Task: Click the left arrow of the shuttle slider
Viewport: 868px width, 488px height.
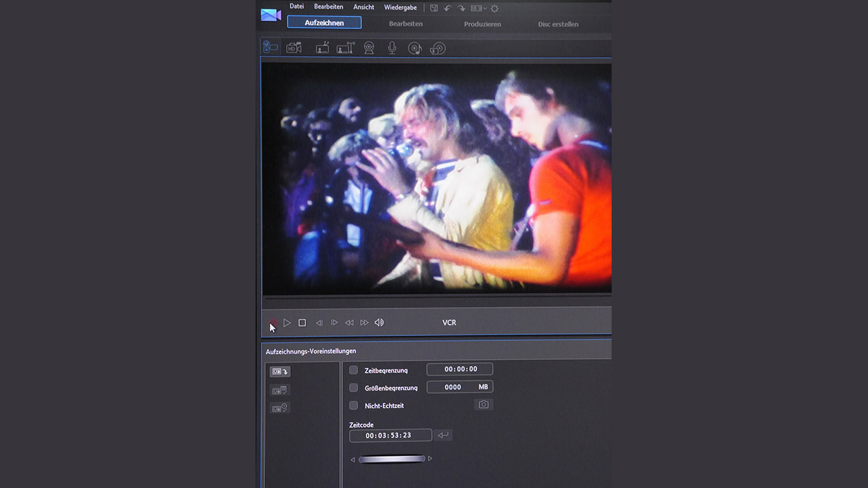Action: point(353,460)
